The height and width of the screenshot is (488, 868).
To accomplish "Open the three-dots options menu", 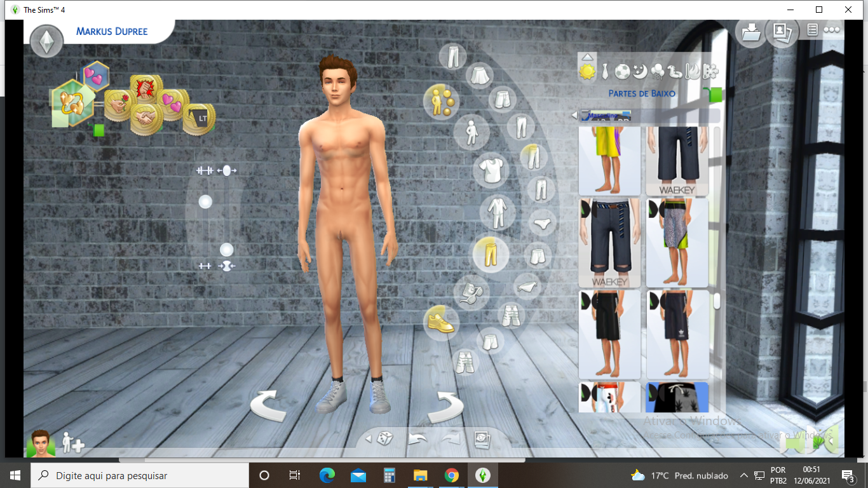I will point(831,30).
